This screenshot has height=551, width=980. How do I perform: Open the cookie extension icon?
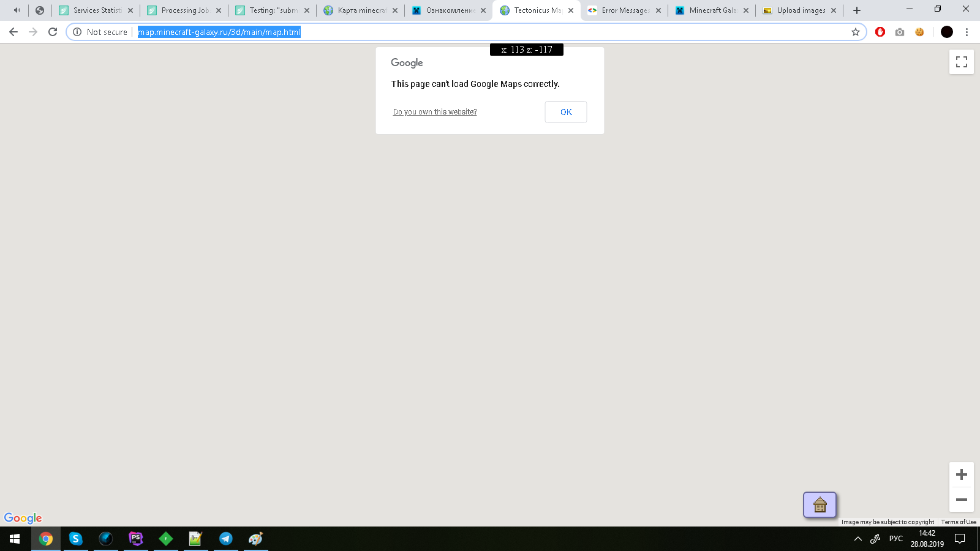pos(919,32)
